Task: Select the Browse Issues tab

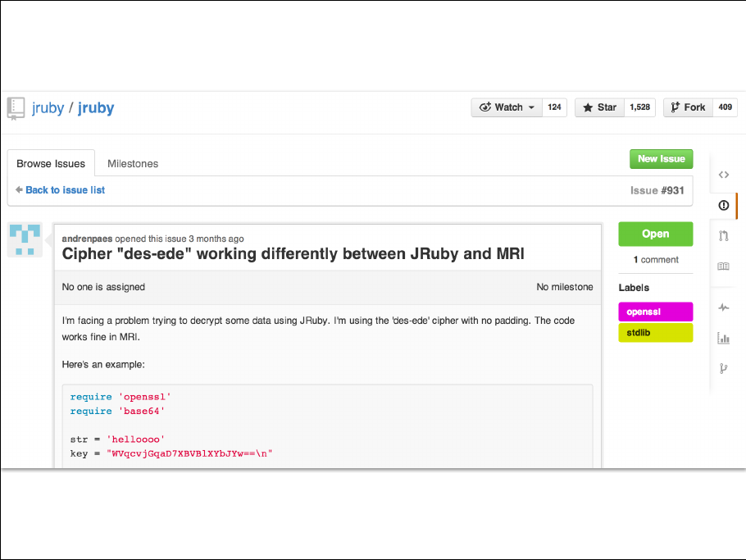Action: pyautogui.click(x=51, y=164)
